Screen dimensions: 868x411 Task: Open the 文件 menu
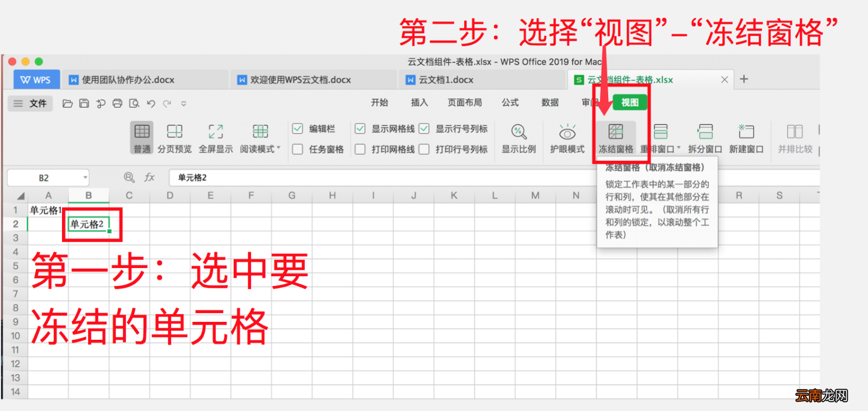click(x=30, y=103)
